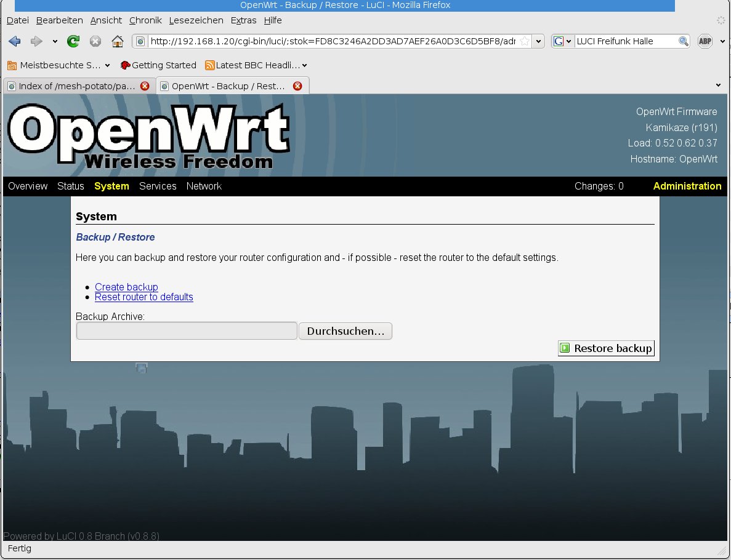Open the Adblock Plus dropdown arrow

(x=722, y=41)
